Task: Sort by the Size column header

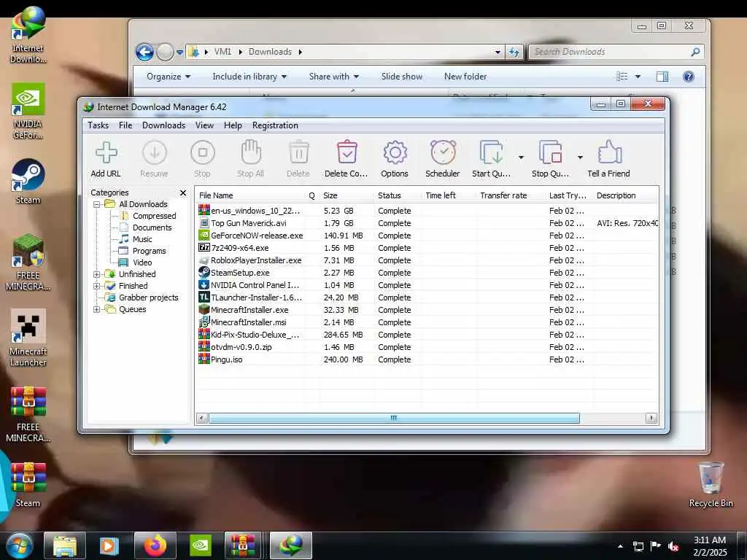Action: pos(347,195)
